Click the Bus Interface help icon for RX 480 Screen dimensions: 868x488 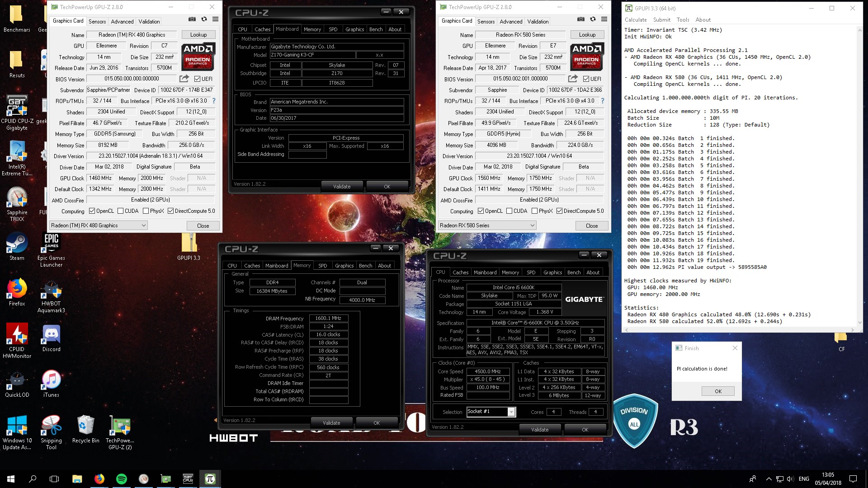pyautogui.click(x=214, y=101)
